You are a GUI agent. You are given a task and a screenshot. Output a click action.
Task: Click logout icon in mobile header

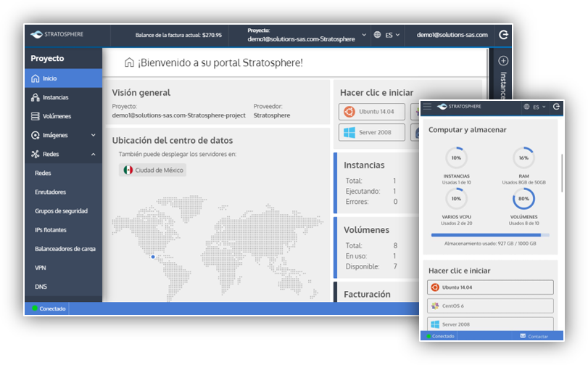pyautogui.click(x=556, y=107)
